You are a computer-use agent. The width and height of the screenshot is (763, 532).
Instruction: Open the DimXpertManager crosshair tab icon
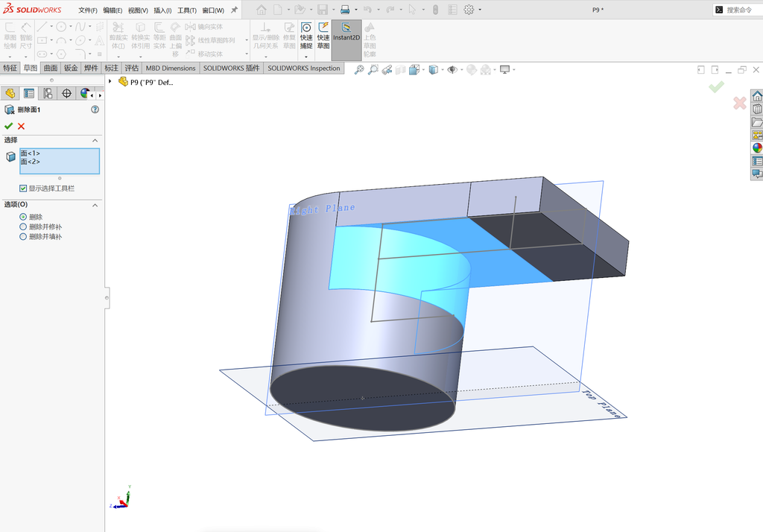(x=66, y=93)
